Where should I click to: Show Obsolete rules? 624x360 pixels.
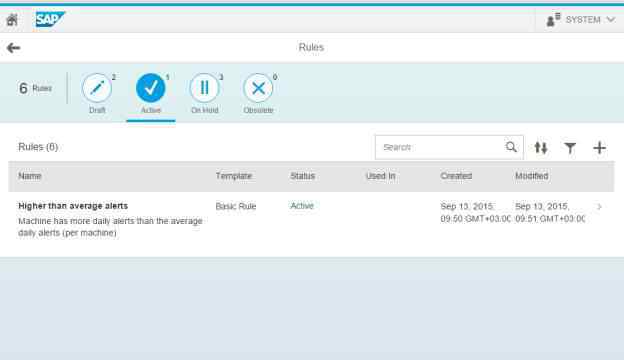pos(259,93)
